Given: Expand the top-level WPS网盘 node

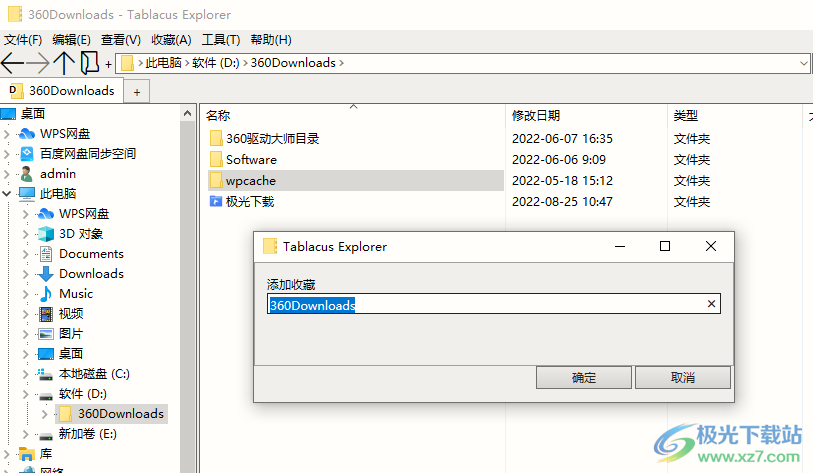Looking at the screenshot, I should click(6, 134).
